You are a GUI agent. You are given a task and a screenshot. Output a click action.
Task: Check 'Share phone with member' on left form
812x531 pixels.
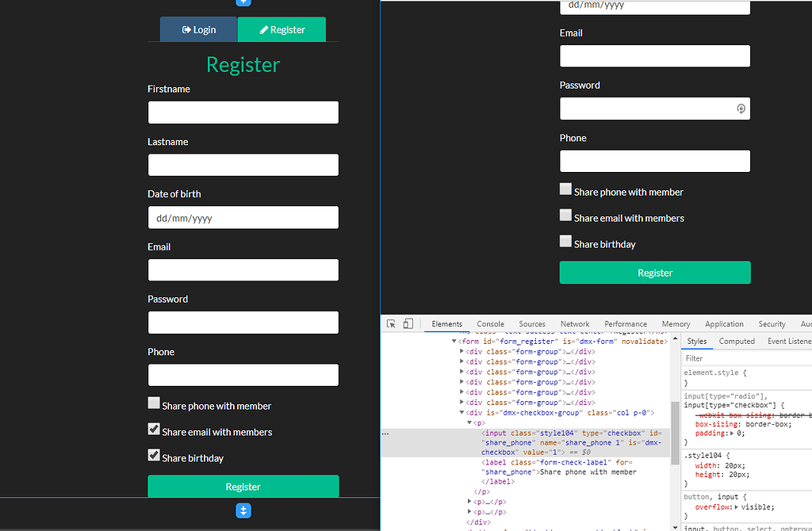click(153, 403)
